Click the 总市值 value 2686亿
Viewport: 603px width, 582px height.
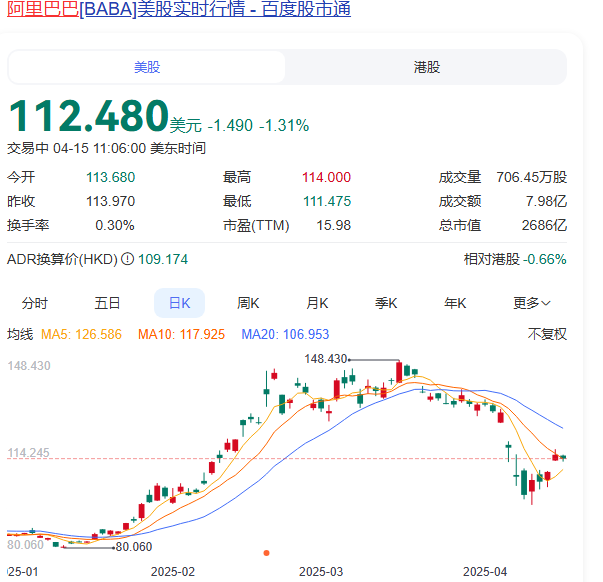coord(544,225)
